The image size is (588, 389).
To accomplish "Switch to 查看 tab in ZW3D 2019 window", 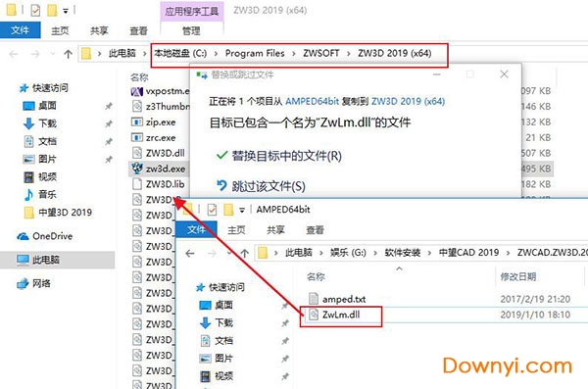I will pyautogui.click(x=138, y=30).
